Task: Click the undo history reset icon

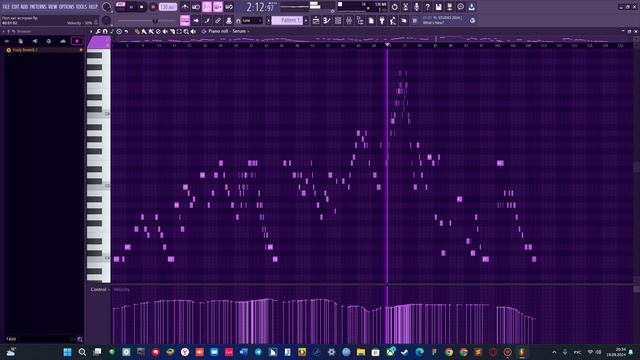Action: tap(394, 7)
